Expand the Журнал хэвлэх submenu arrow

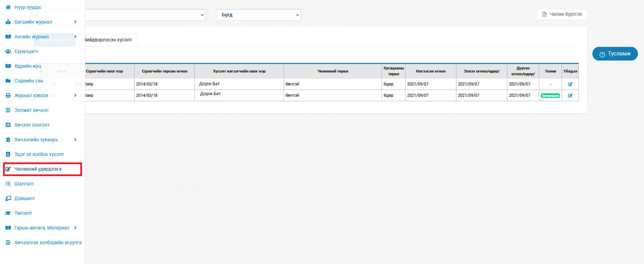pyautogui.click(x=75, y=96)
